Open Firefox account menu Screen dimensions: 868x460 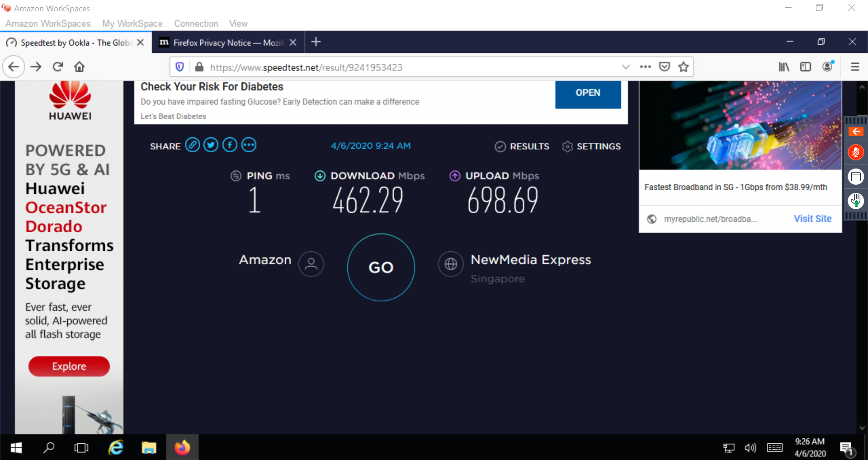(x=828, y=66)
